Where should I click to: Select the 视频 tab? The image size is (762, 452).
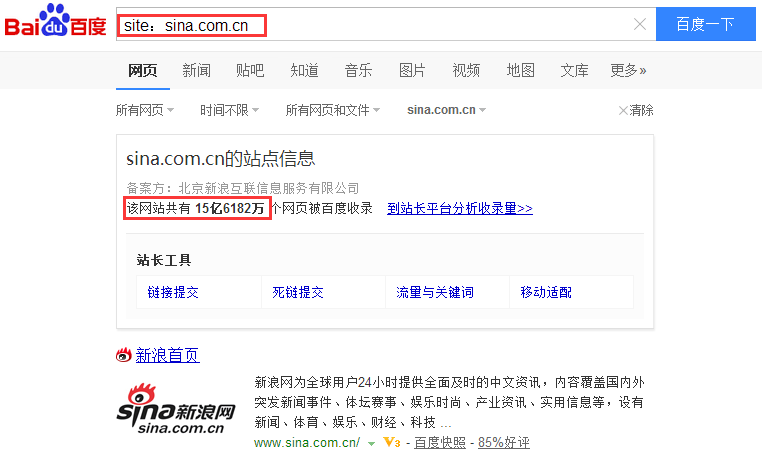click(x=466, y=70)
